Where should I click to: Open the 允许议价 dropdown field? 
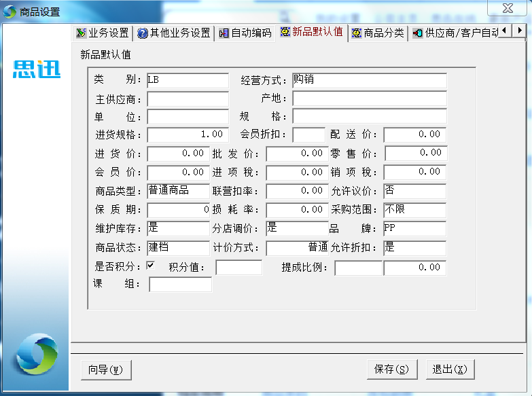click(414, 192)
